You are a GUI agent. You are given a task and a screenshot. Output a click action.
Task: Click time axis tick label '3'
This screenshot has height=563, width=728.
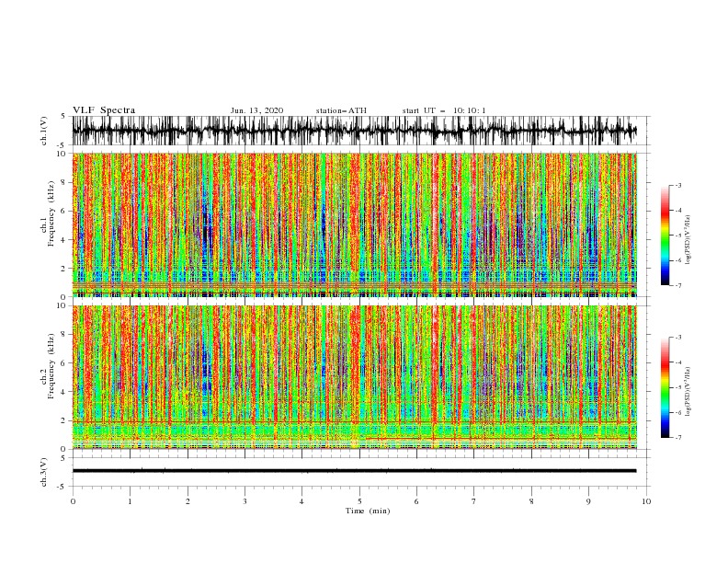[x=245, y=501]
